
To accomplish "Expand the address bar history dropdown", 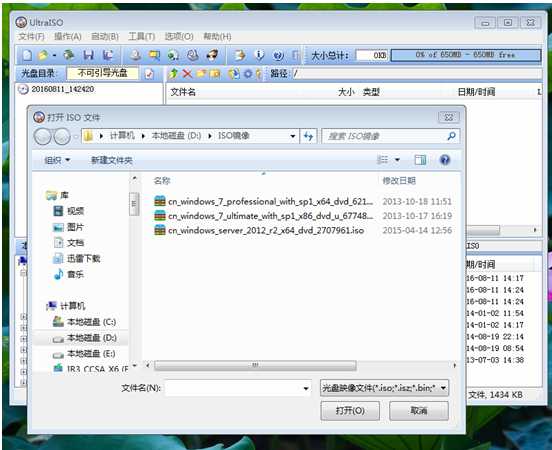I will point(293,136).
